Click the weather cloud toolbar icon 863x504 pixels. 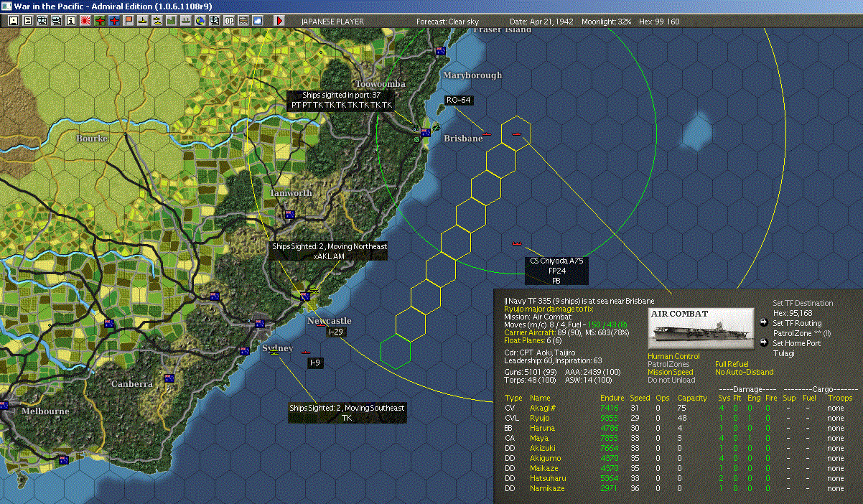point(257,21)
